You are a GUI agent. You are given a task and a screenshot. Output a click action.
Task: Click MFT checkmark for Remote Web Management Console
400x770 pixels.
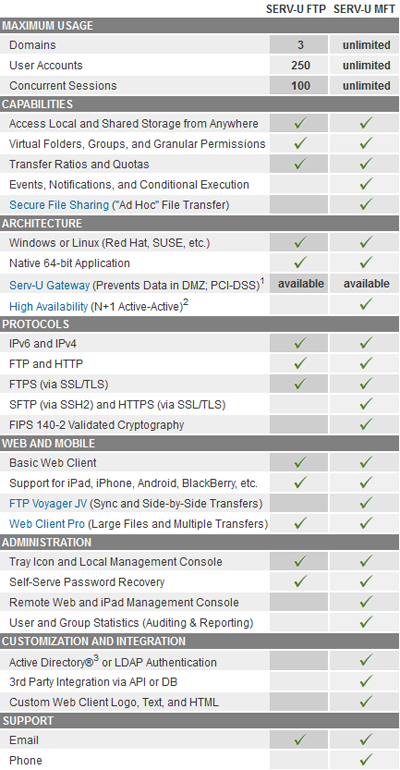(x=366, y=602)
